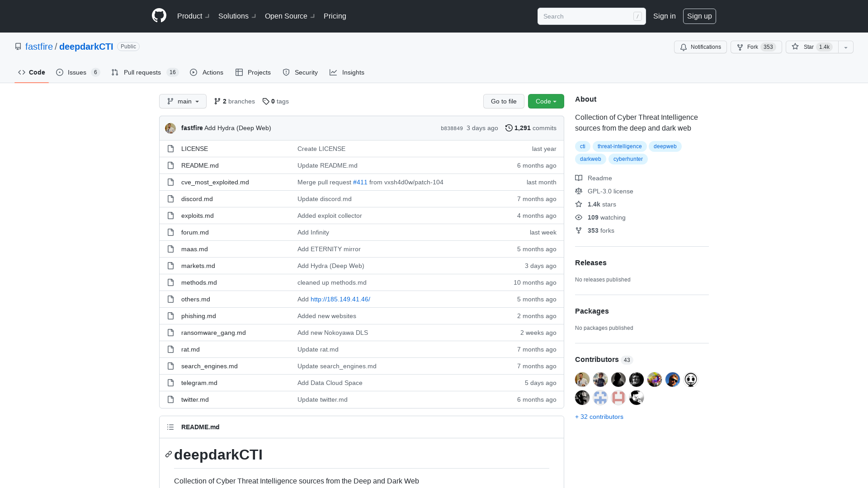Open the 1,291 commits link
The width and height of the screenshot is (868, 488).
(x=531, y=128)
